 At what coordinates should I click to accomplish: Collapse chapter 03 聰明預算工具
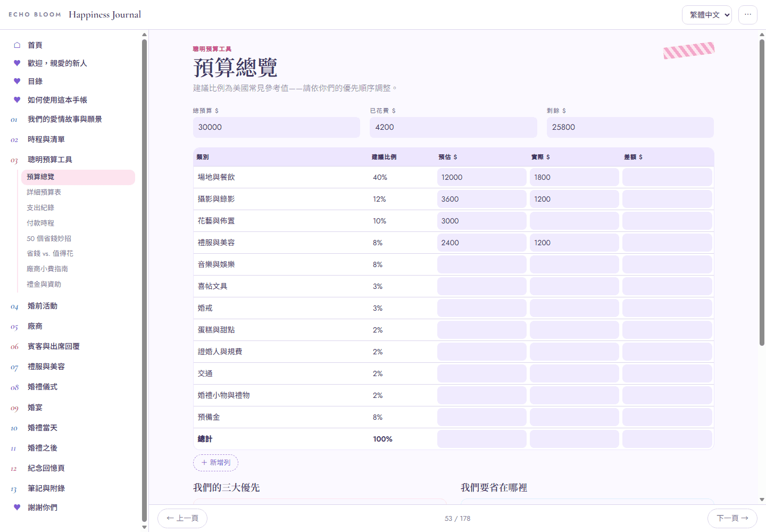pos(72,160)
